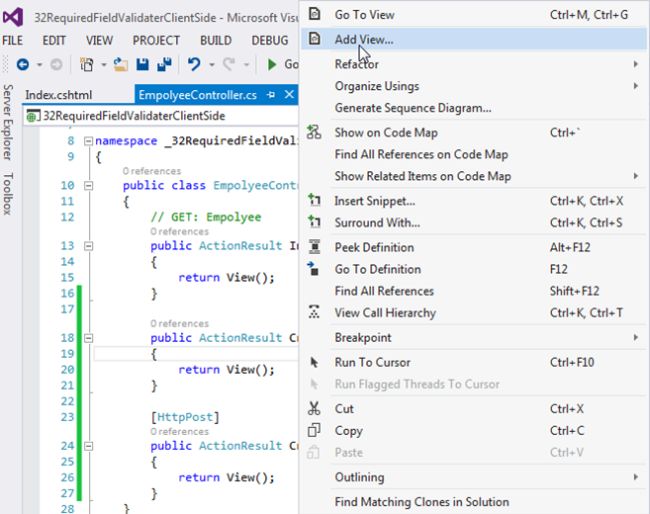Screen dimensions: 650x514
Task: Click the New Project toolbar icon
Action: pos(87,64)
